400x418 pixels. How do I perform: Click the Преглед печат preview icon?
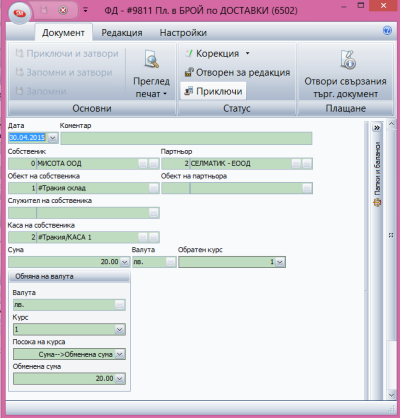(x=151, y=59)
